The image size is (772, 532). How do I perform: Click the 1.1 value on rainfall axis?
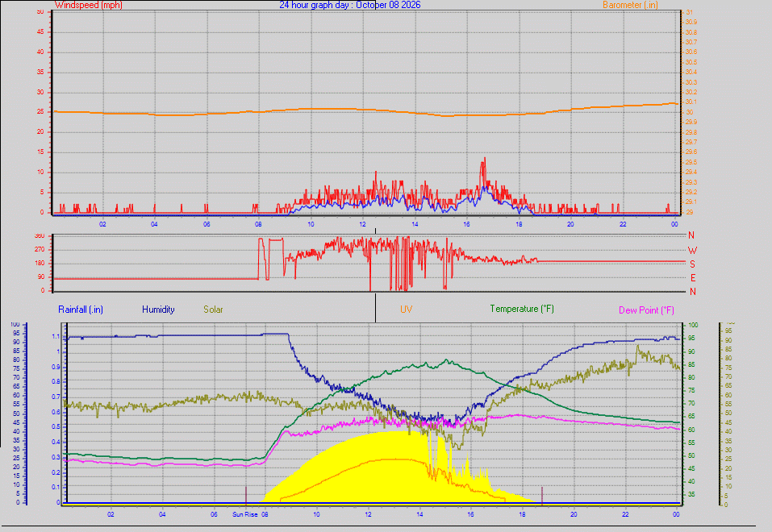point(56,337)
